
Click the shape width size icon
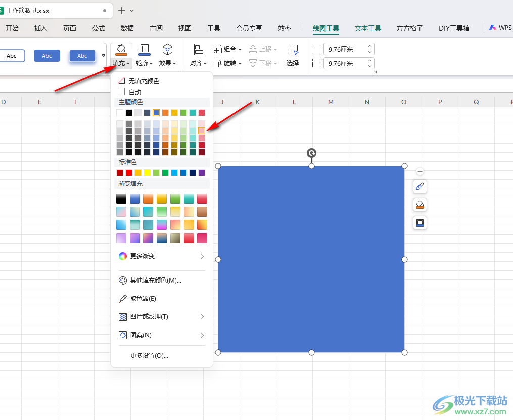pos(316,63)
